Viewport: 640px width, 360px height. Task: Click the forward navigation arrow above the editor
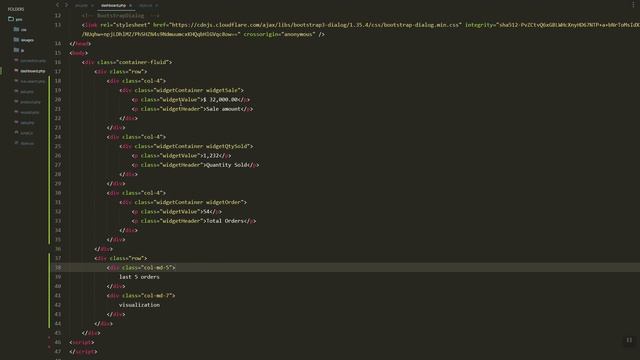[x=67, y=5]
